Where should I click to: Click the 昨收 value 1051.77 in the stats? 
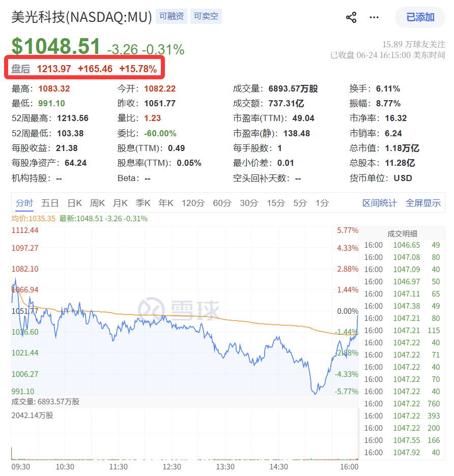(x=160, y=104)
